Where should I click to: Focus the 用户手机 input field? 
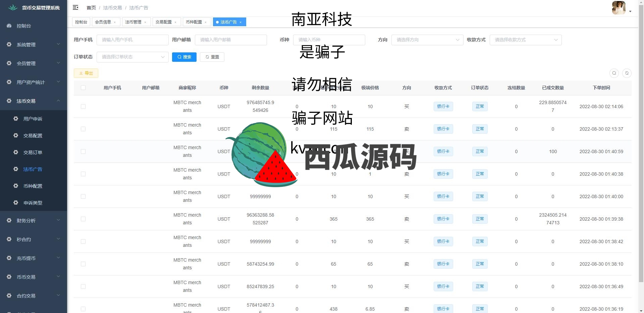point(132,40)
